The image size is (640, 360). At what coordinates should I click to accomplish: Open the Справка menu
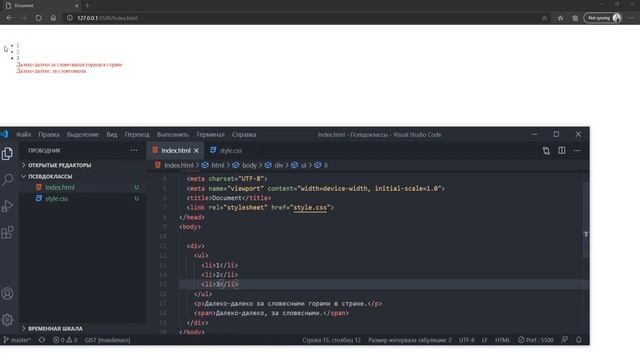pyautogui.click(x=244, y=134)
